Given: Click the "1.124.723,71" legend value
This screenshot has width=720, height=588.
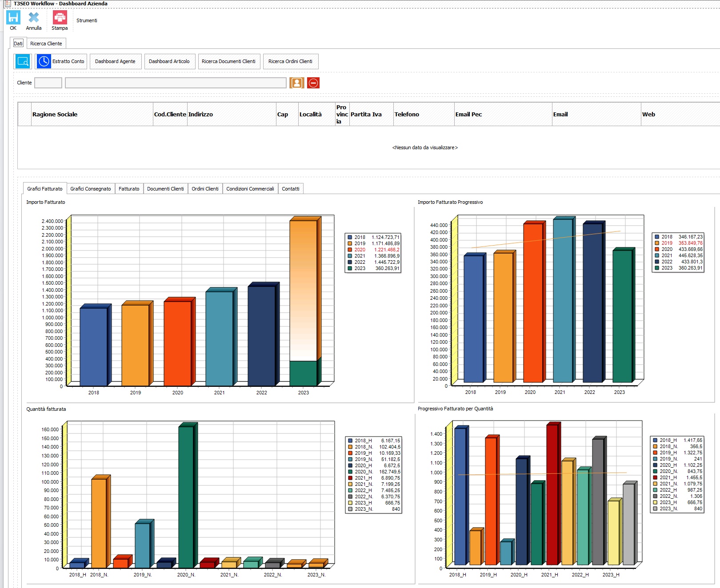Looking at the screenshot, I should 385,237.
